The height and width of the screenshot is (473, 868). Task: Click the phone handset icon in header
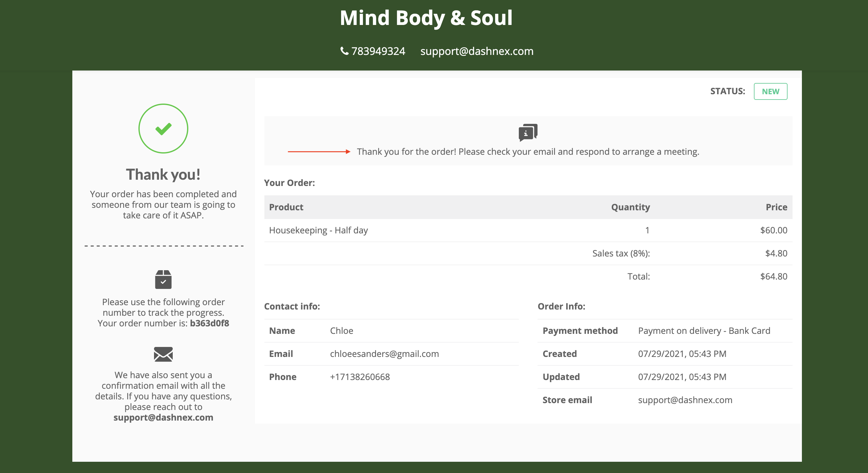click(345, 51)
